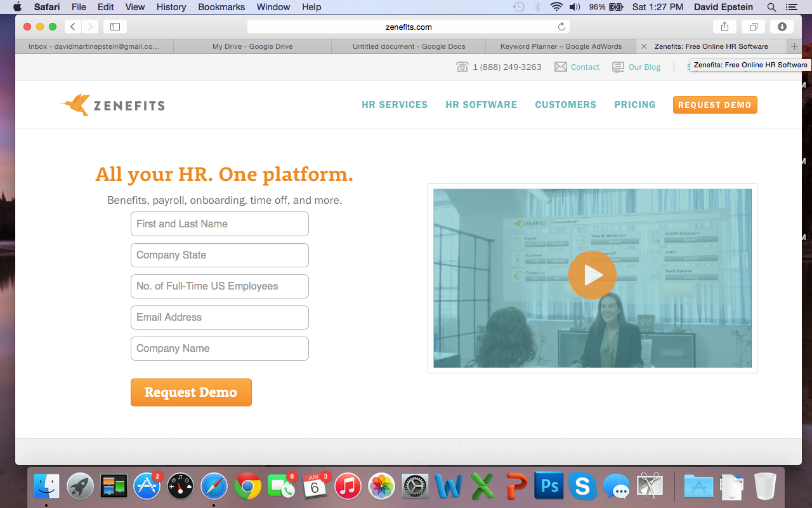Open FaceTime from the Dock
Screen dimensions: 812x508
tap(281, 487)
